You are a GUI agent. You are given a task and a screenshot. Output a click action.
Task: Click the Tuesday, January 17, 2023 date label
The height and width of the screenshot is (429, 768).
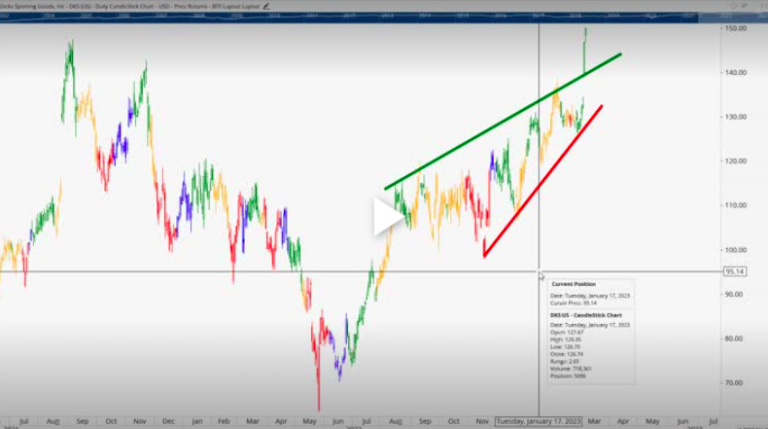click(541, 422)
